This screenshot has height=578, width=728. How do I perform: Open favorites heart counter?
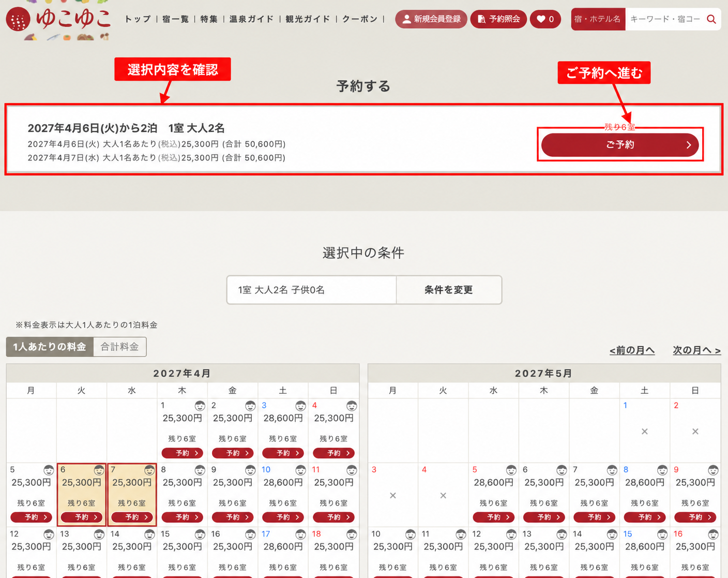point(545,19)
